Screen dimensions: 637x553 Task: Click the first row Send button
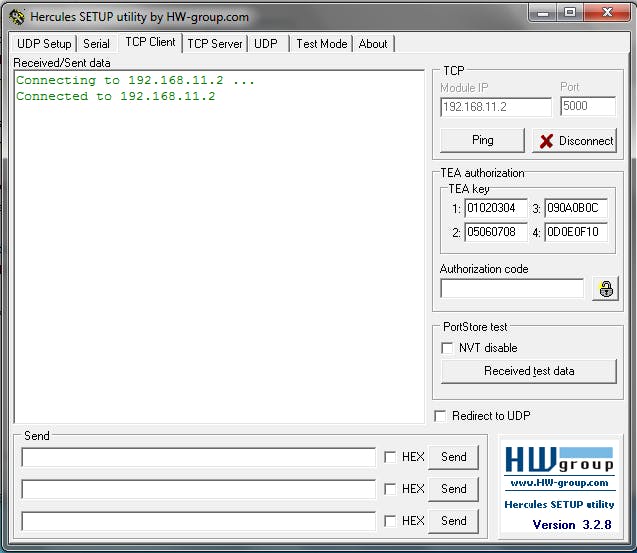pyautogui.click(x=453, y=457)
